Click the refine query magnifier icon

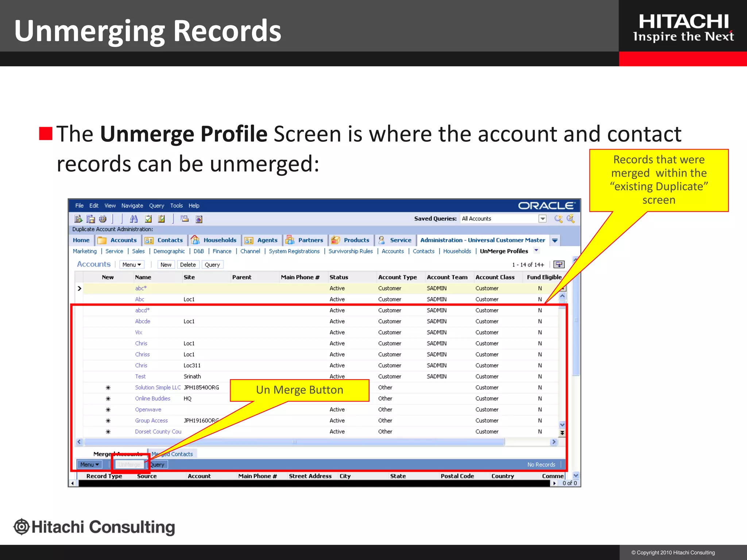[x=570, y=218]
